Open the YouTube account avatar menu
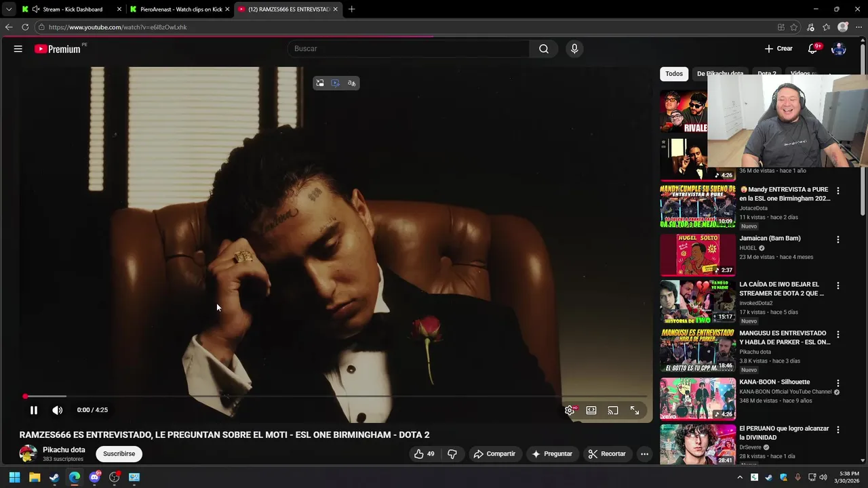 [x=839, y=49]
